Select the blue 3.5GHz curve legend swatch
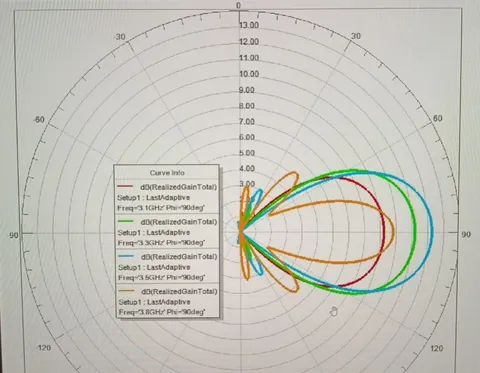 [126, 256]
